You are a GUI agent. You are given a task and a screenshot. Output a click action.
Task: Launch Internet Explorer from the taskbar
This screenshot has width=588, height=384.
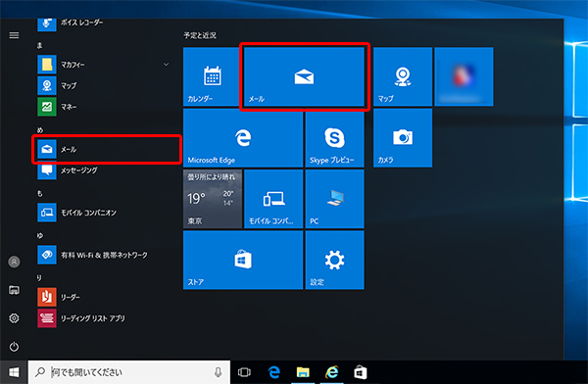tap(332, 372)
